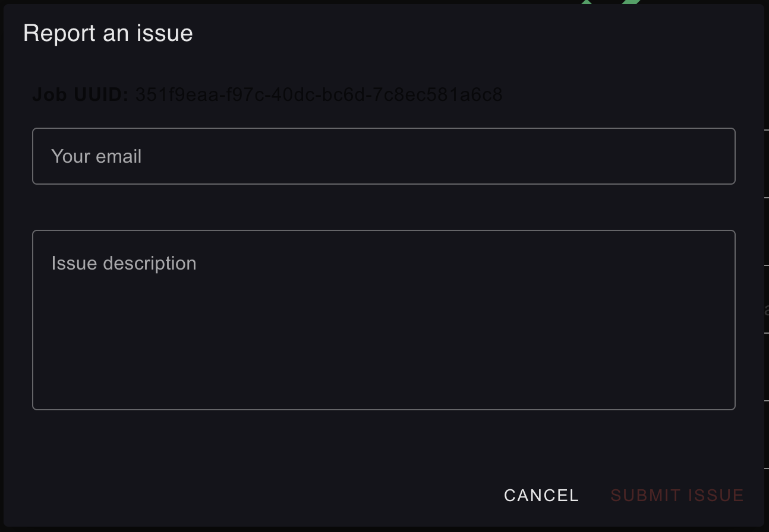
Task: Click the Report an issue dialog title
Action: coord(108,33)
